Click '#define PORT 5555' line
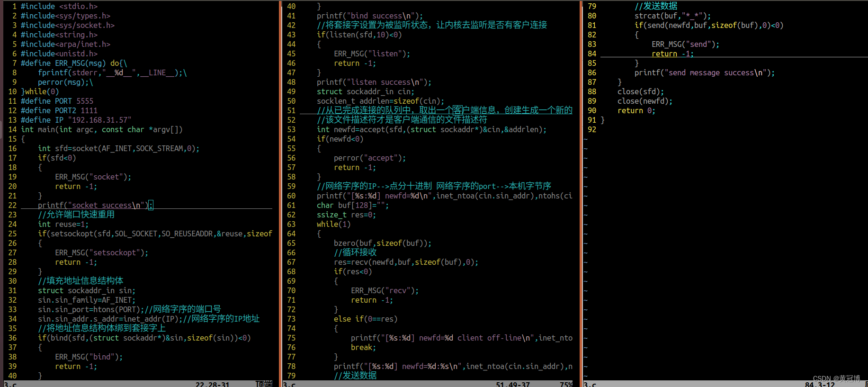 (x=57, y=101)
